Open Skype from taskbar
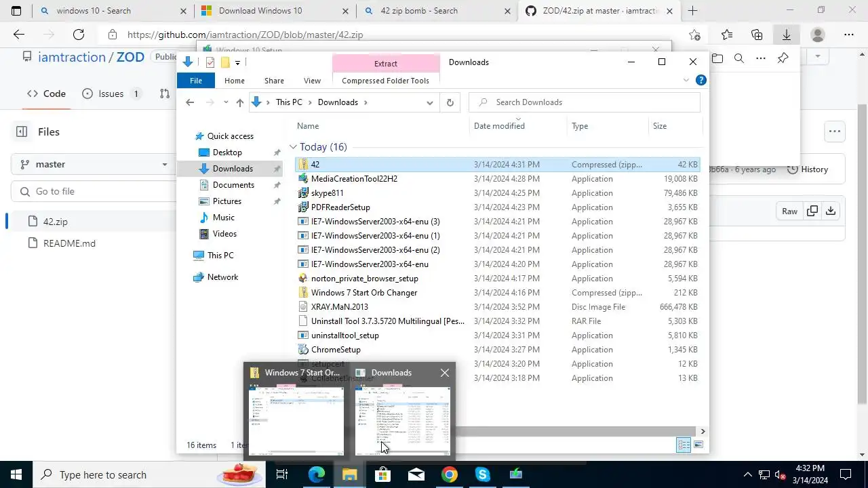The width and height of the screenshot is (868, 488). 483,474
